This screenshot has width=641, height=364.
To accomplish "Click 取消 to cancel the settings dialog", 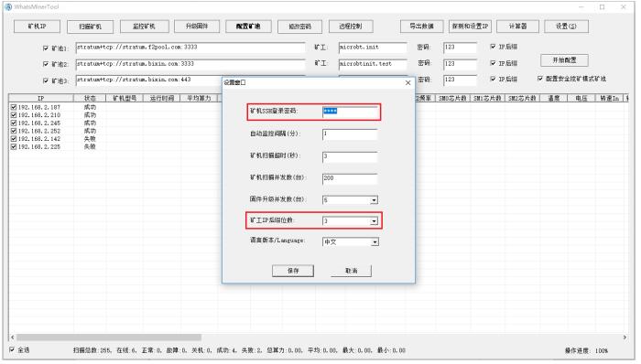I will 351,271.
